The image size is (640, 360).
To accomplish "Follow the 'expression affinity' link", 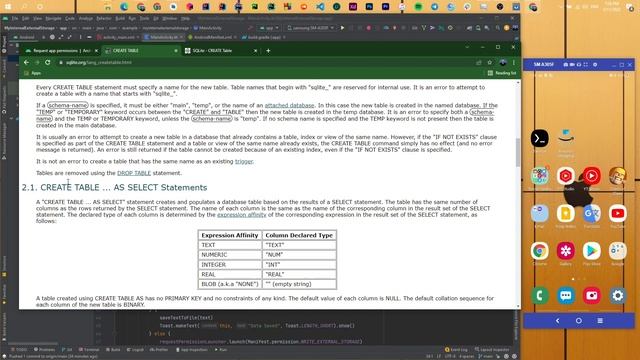I will (x=242, y=215).
